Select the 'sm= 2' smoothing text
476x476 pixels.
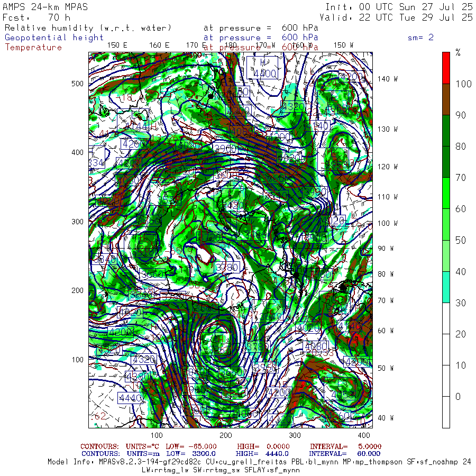coord(420,38)
